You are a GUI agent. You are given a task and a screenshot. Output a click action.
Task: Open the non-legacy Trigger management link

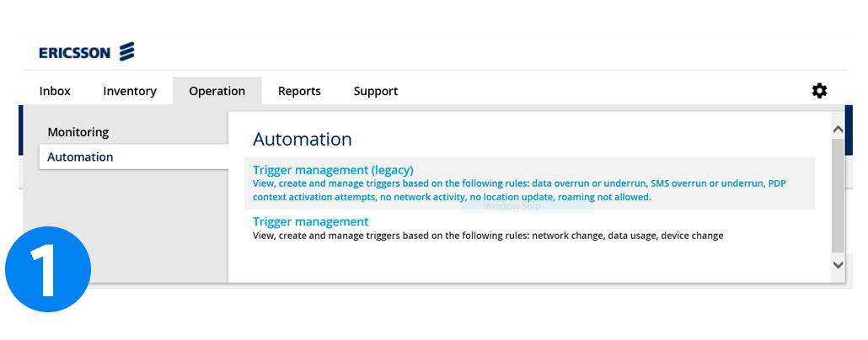pos(311,221)
